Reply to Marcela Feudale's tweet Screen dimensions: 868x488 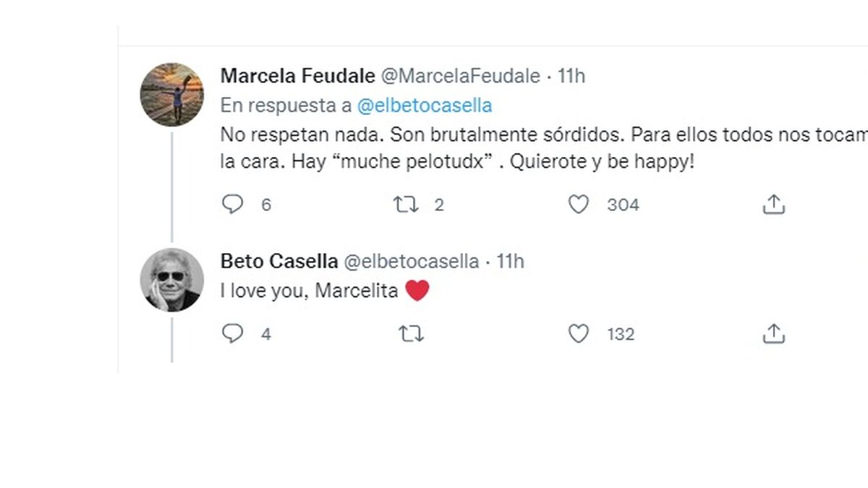coord(232,205)
